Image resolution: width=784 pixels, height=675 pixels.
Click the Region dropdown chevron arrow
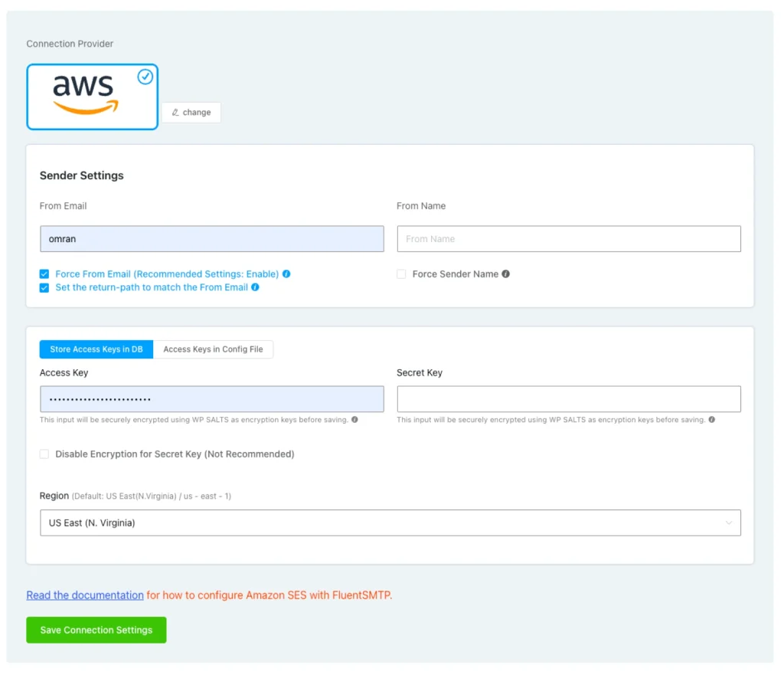coord(729,523)
